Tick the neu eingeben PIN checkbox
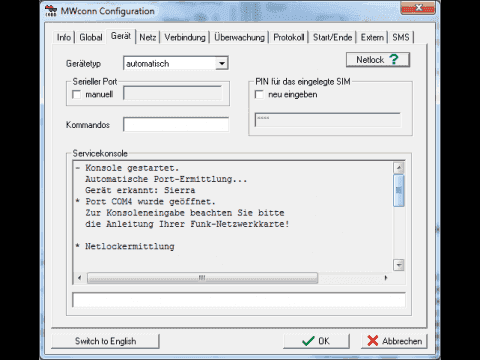 (259, 94)
